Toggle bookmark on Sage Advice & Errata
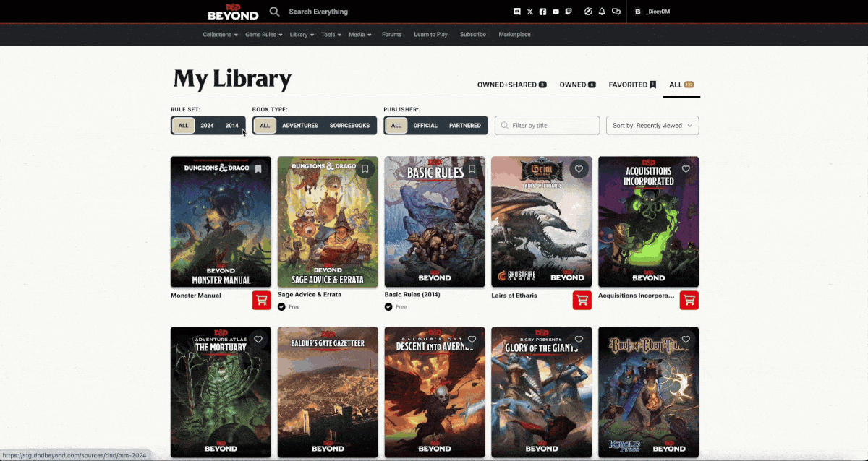868x461 pixels. coord(365,169)
